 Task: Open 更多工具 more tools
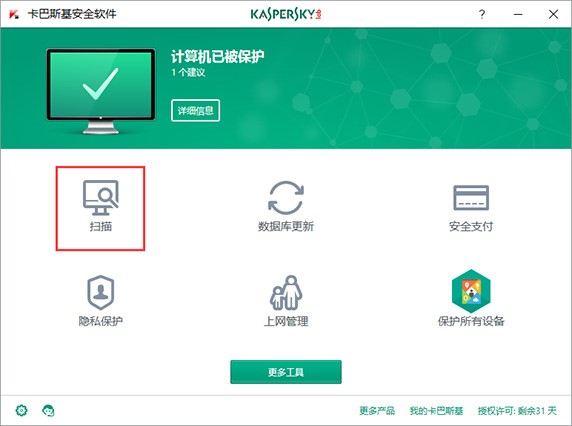point(286,372)
